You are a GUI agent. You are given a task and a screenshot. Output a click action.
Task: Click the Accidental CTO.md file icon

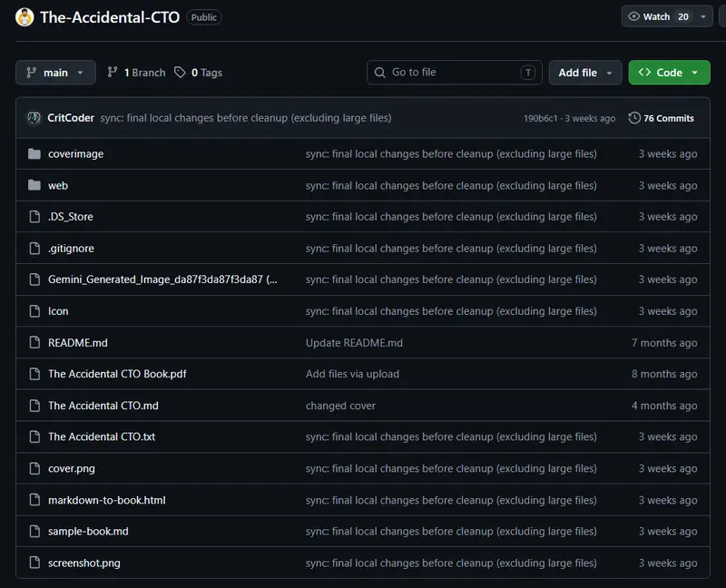(34, 406)
